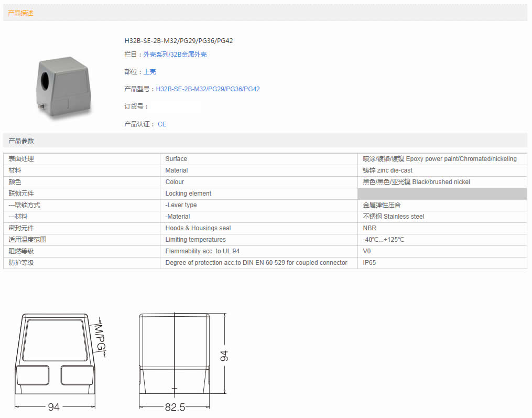
Task: Open the 外壳系列/32B金属外壳 category link
Action: 175,55
